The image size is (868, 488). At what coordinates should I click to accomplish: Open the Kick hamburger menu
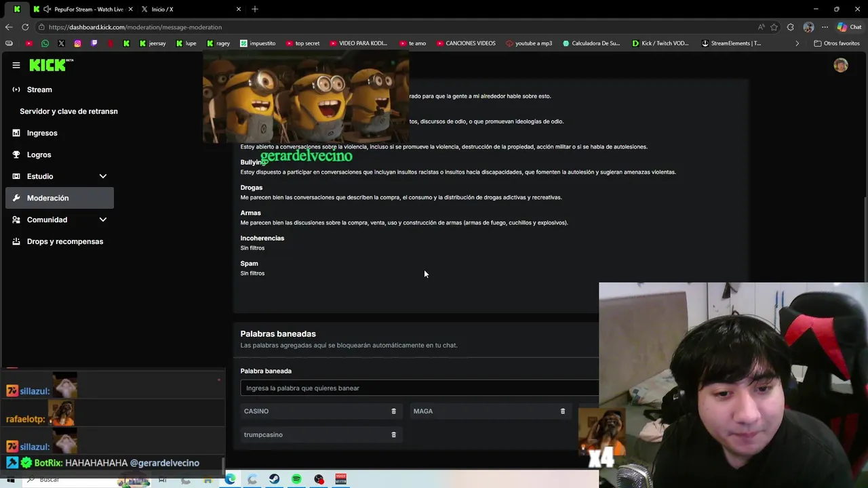(x=16, y=65)
